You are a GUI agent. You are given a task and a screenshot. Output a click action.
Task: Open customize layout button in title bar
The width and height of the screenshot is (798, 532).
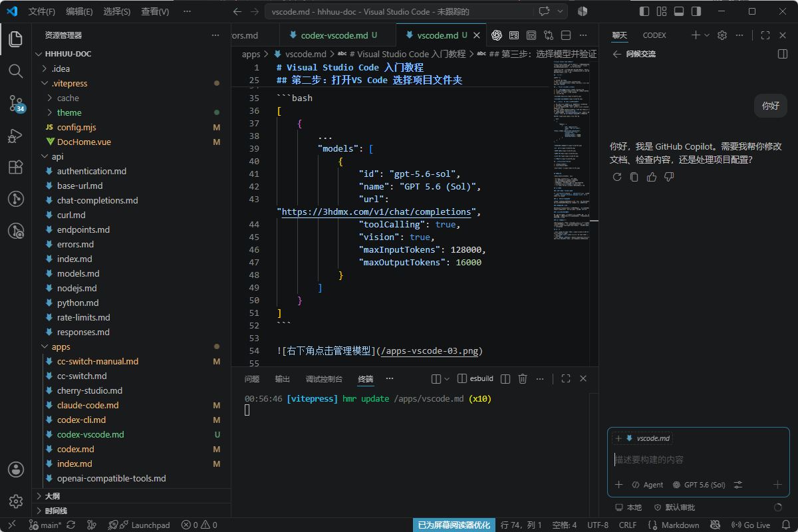pyautogui.click(x=662, y=11)
